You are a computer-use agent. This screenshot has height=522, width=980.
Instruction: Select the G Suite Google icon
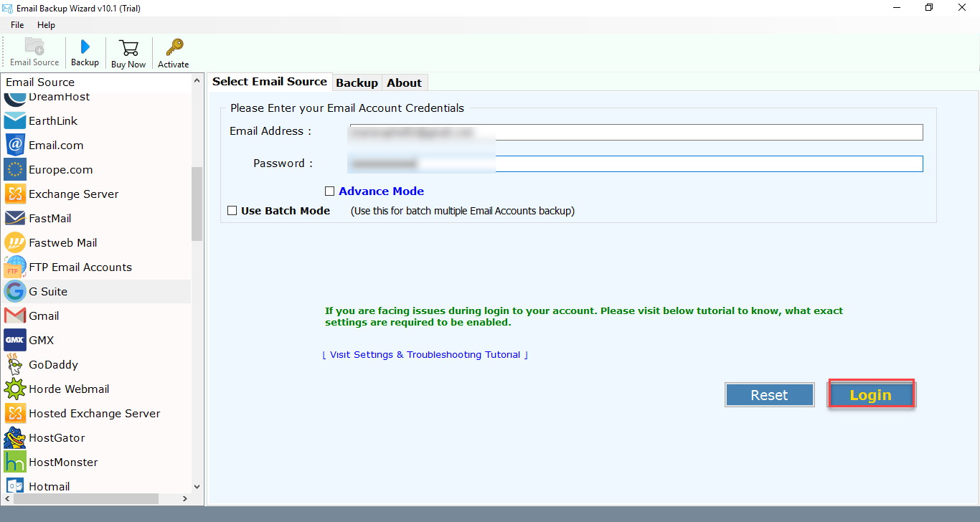15,292
